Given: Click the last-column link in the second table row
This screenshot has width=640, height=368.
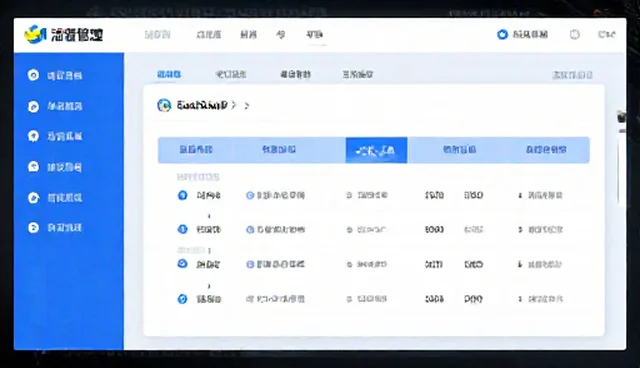Looking at the screenshot, I should [x=545, y=230].
